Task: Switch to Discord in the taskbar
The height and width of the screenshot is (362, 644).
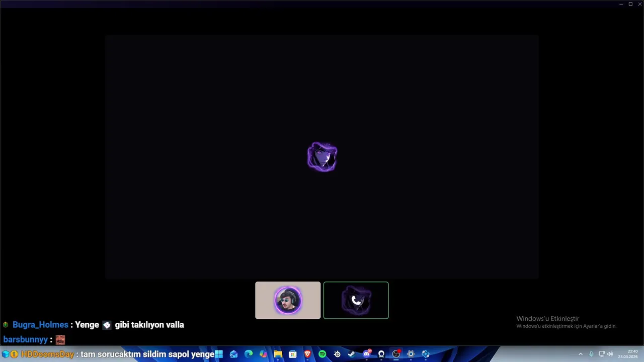Action: pyautogui.click(x=367, y=354)
